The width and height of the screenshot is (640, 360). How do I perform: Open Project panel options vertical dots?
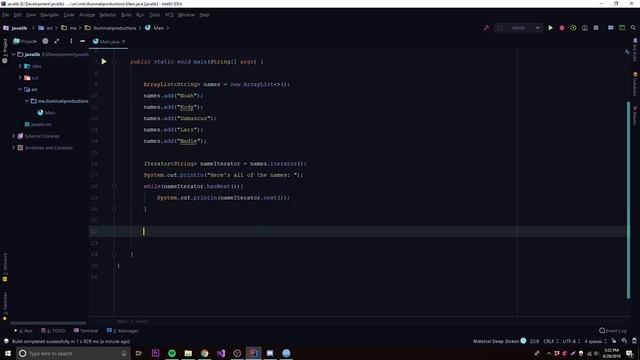71,41
